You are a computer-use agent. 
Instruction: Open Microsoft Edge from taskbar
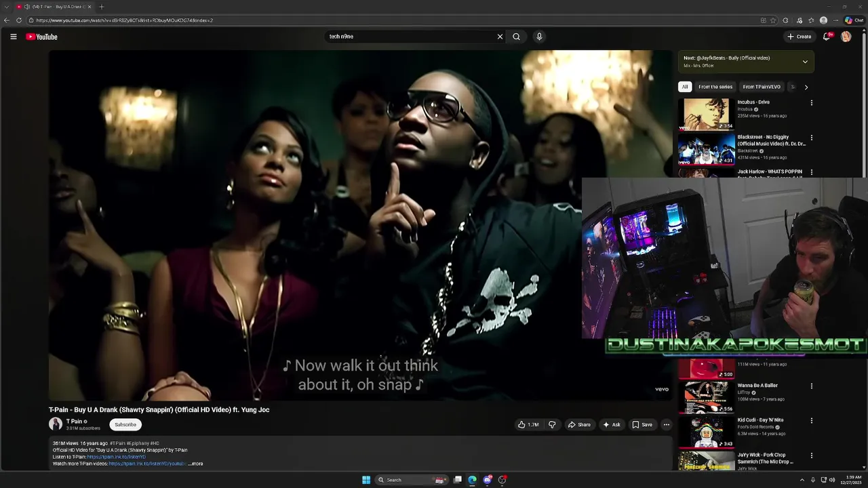click(x=472, y=480)
